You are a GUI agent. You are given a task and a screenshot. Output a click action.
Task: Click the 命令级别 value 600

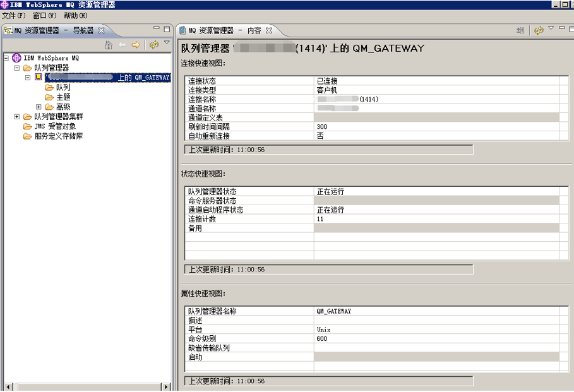pos(322,338)
